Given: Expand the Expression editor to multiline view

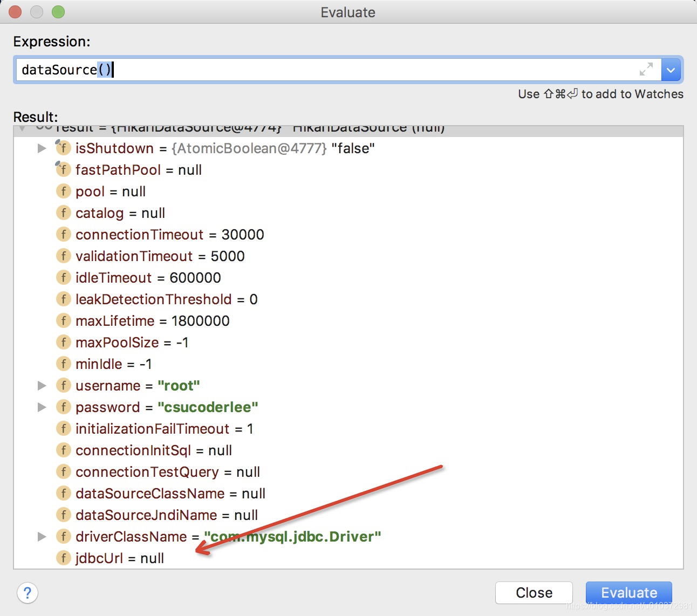Looking at the screenshot, I should [x=647, y=69].
